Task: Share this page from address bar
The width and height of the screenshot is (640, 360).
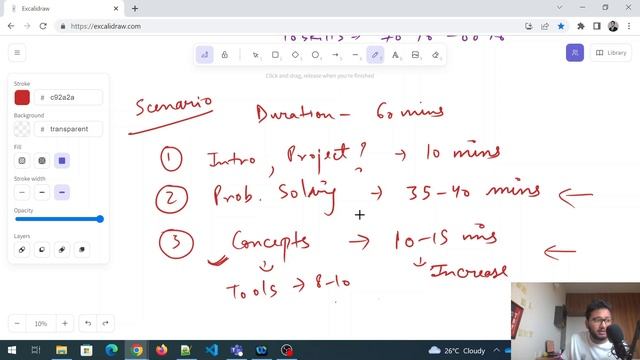Action: pyautogui.click(x=545, y=26)
